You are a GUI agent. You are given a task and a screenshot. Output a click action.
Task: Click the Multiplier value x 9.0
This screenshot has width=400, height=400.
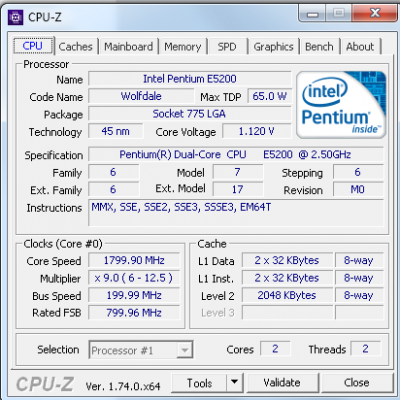coord(134,278)
